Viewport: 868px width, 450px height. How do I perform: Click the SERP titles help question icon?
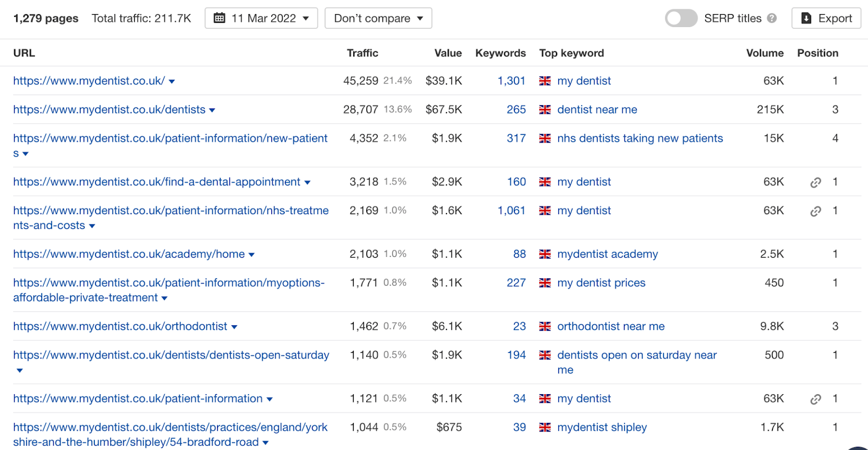[772, 18]
